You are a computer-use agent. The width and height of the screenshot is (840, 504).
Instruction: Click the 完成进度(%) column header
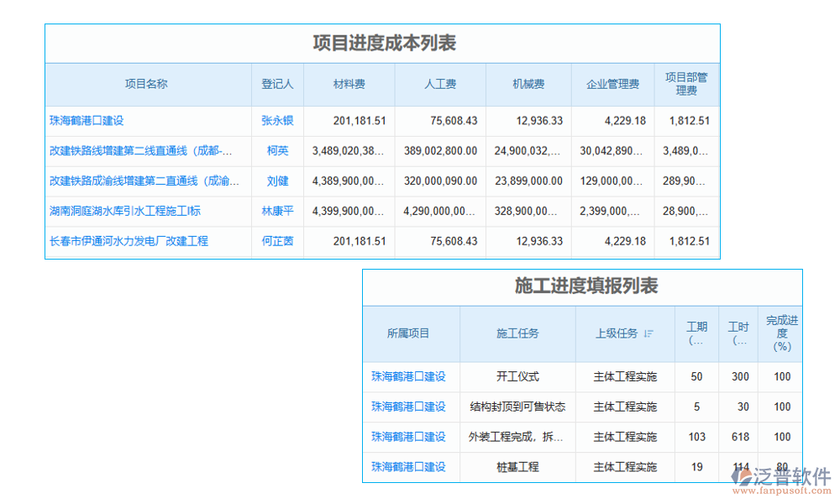(x=780, y=334)
